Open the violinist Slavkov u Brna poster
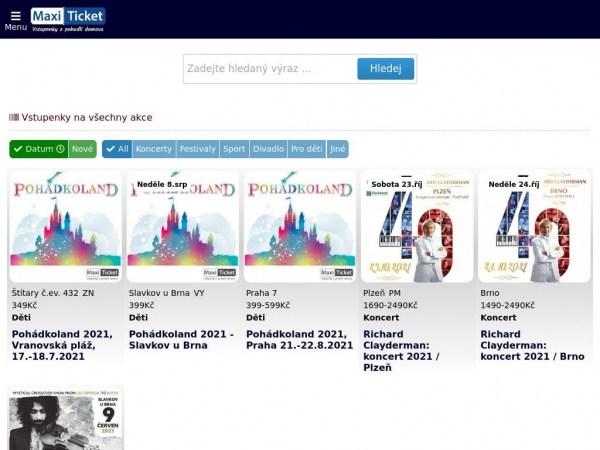600x450 pixels. (65, 419)
